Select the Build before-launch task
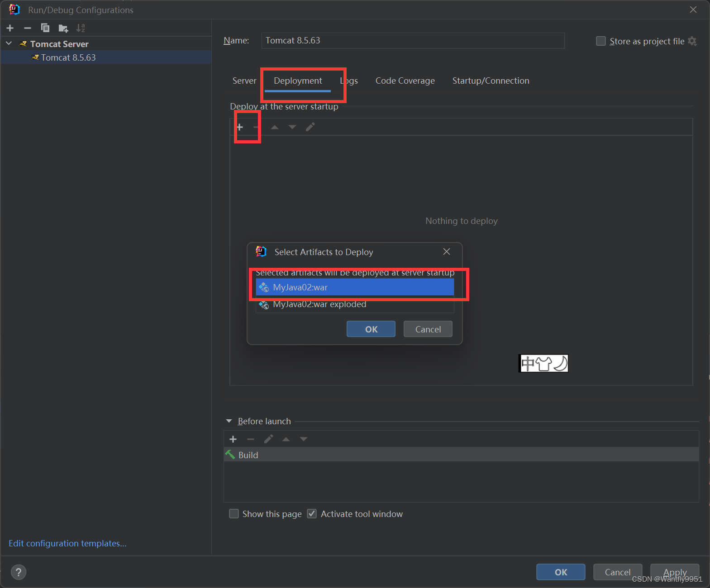Screen dimensions: 710x588 click(x=461, y=455)
